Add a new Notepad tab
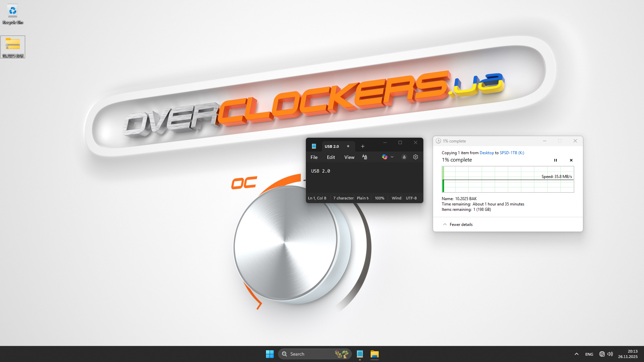 pyautogui.click(x=363, y=146)
